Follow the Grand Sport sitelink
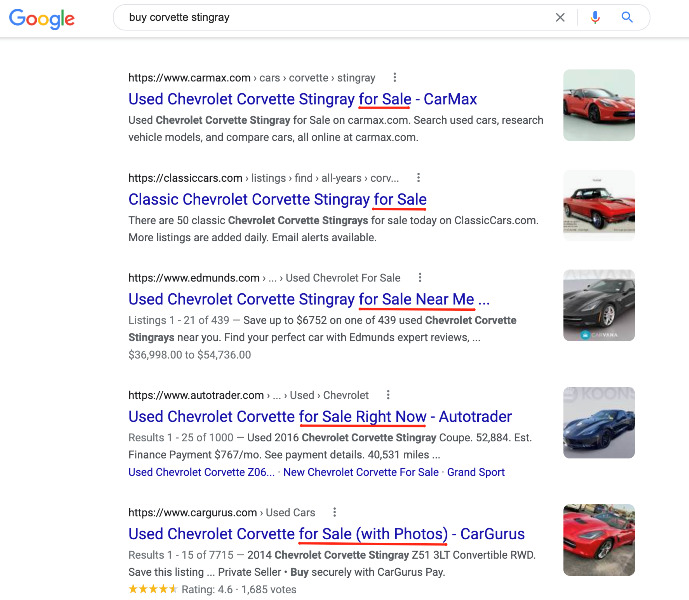The height and width of the screenshot is (600, 689). click(x=476, y=473)
